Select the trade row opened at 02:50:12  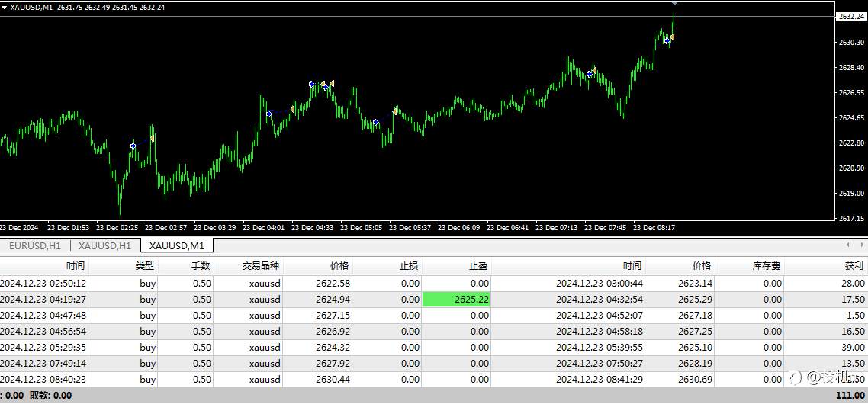point(433,284)
